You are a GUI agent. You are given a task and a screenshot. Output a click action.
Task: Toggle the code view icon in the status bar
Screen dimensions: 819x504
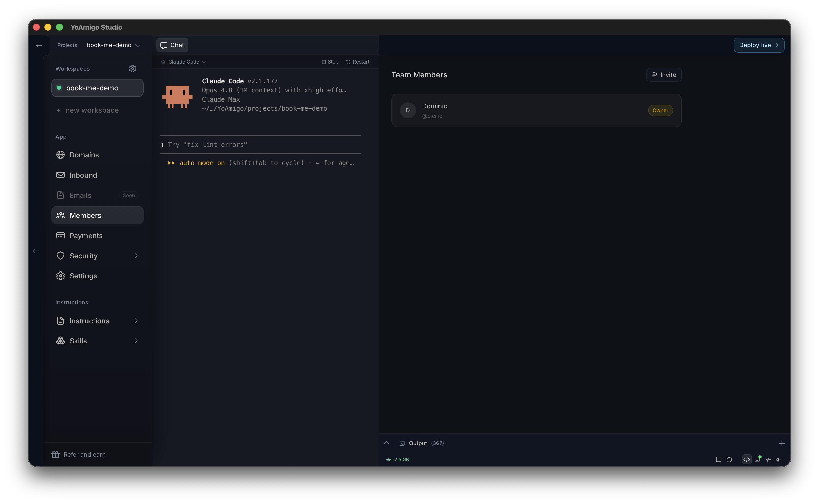click(x=747, y=459)
